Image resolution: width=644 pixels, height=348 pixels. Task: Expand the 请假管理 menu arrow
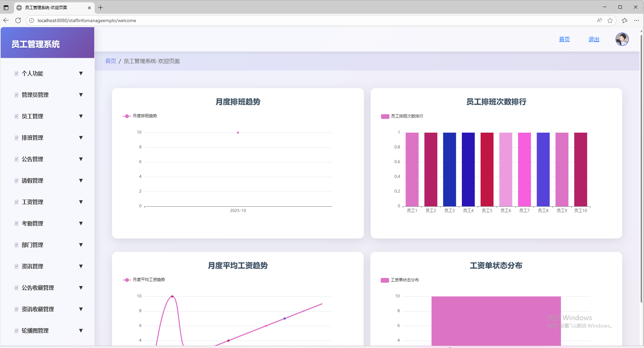pyautogui.click(x=81, y=181)
